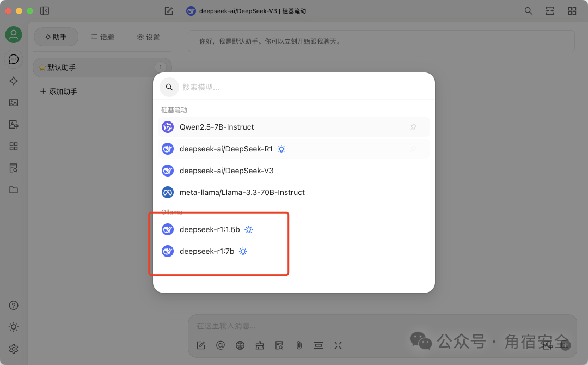Click the 添加助手 button
Image resolution: width=588 pixels, height=365 pixels.
[x=59, y=92]
